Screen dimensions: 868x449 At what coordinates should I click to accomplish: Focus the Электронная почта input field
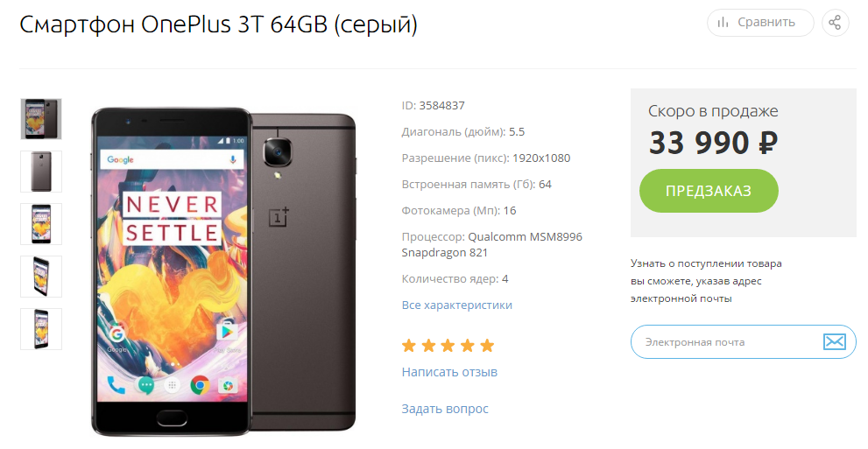[743, 341]
